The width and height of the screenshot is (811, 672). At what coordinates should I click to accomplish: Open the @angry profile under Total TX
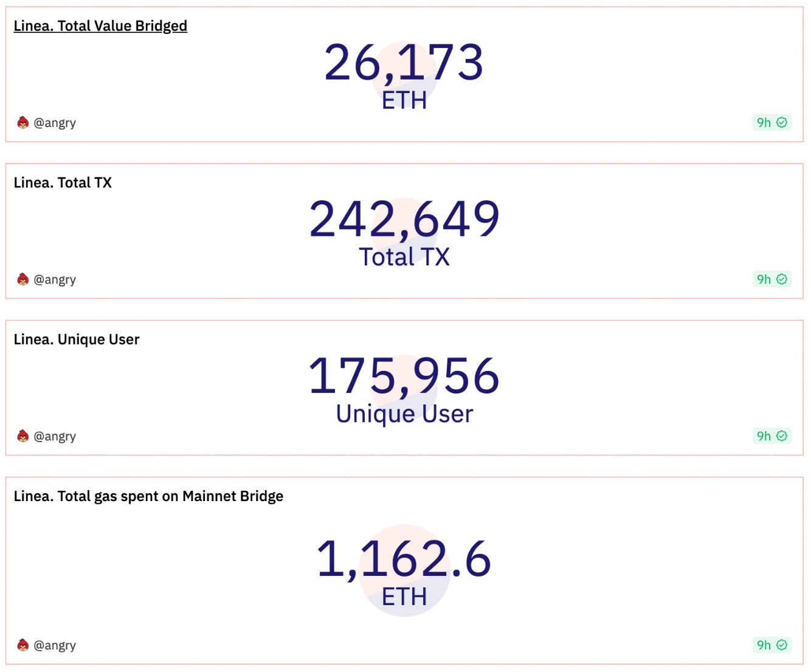click(x=56, y=279)
